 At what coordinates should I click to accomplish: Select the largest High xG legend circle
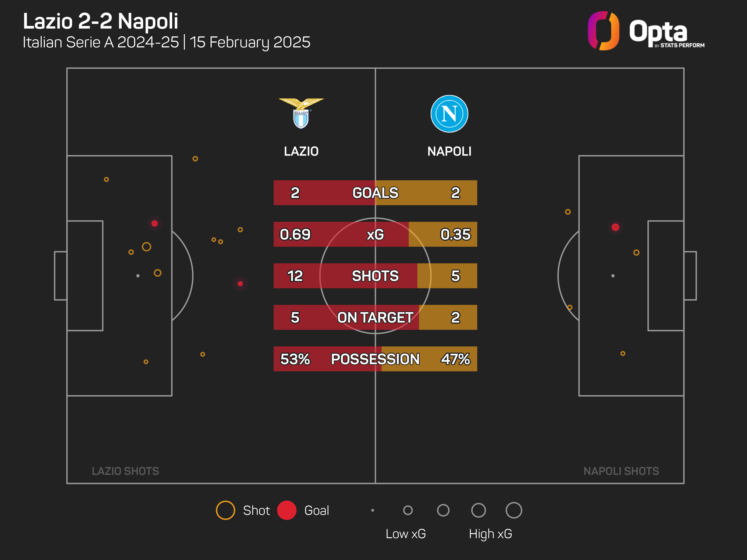(514, 510)
